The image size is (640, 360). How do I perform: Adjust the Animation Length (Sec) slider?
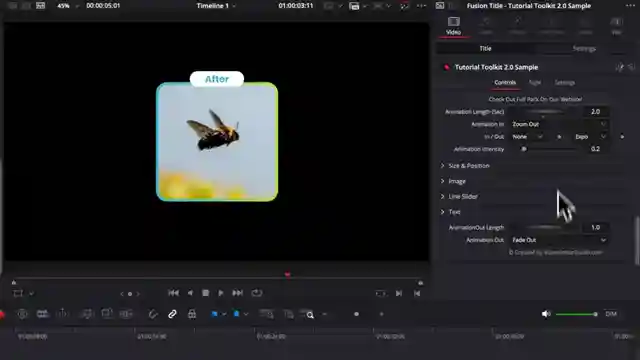pos(543,112)
